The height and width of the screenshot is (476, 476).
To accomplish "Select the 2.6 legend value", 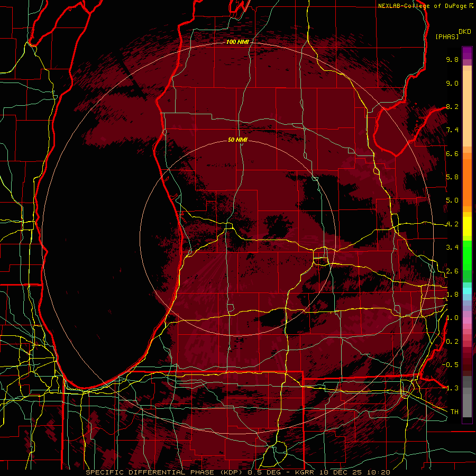I will 452,271.
